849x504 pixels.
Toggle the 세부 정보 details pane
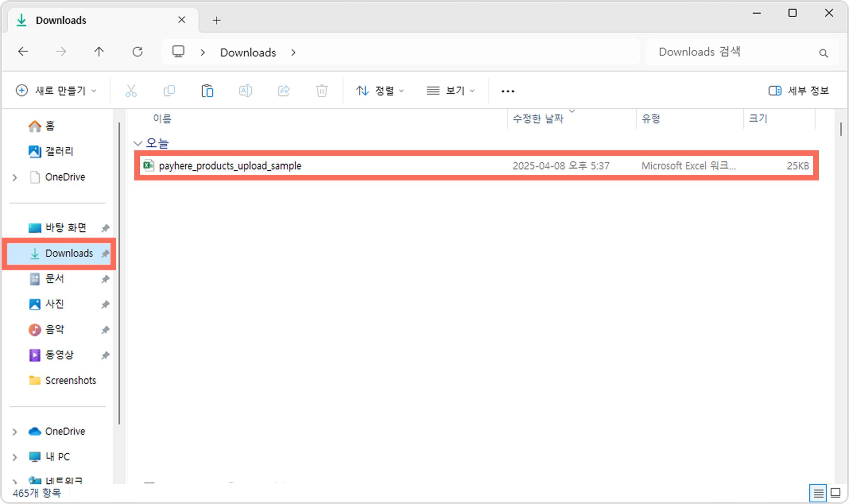pos(798,91)
